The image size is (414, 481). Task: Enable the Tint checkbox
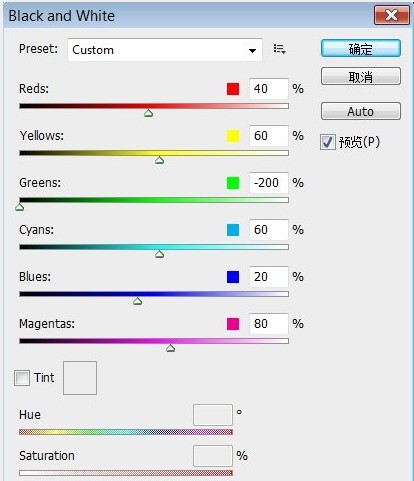click(22, 378)
